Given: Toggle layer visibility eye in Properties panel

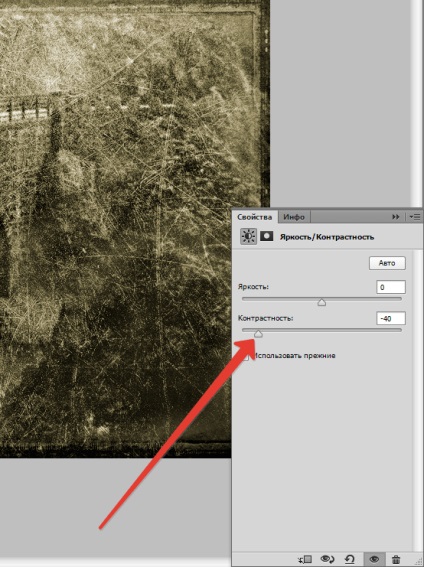Looking at the screenshot, I should coord(374,559).
